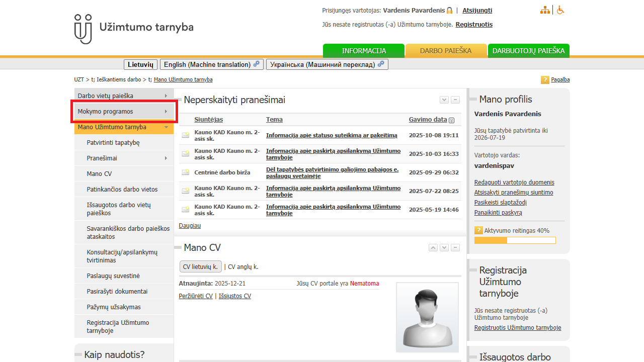Open the Pagalba help question icon
This screenshot has height=362, width=644.
click(545, 80)
